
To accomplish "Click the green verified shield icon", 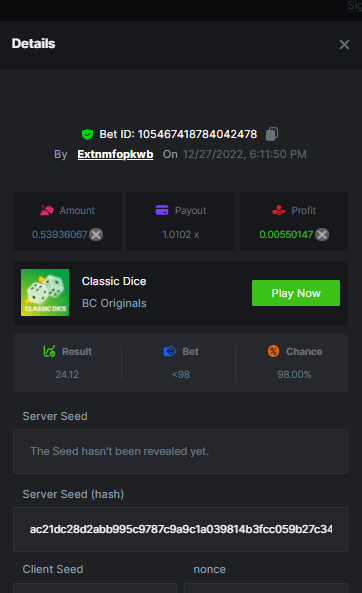I will 87,134.
